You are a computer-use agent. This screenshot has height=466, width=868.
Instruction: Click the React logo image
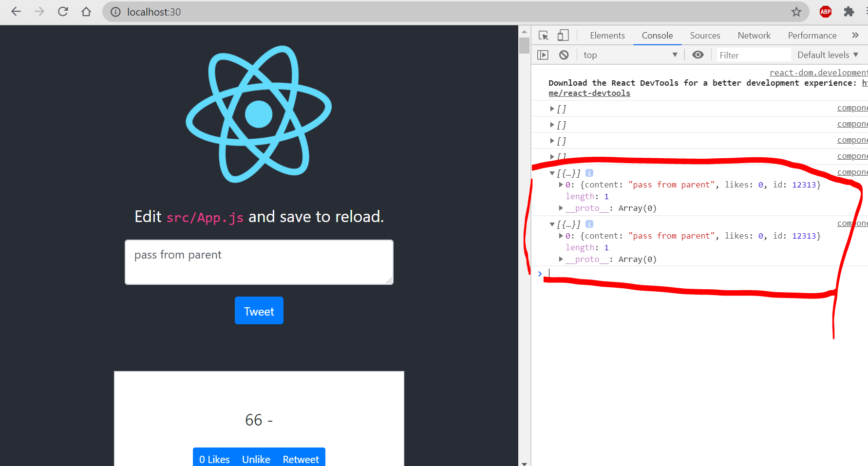(x=259, y=114)
